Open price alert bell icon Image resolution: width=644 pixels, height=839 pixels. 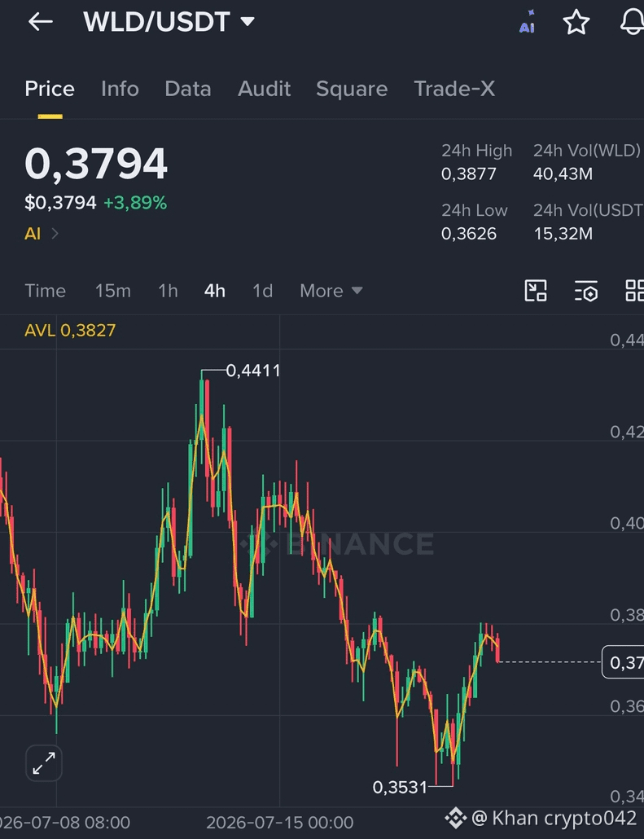[x=633, y=22]
